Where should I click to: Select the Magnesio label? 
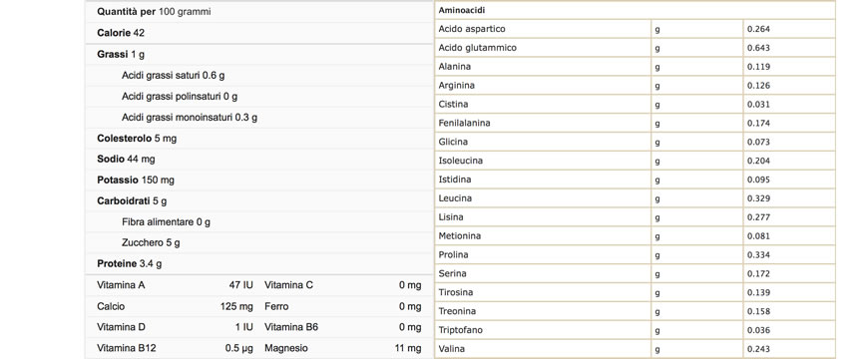[x=286, y=348]
